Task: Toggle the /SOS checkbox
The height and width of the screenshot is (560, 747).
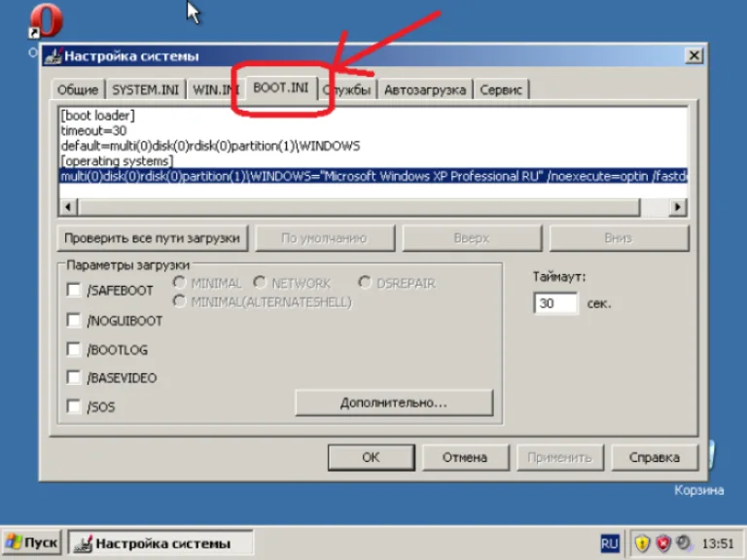Action: pyautogui.click(x=73, y=406)
